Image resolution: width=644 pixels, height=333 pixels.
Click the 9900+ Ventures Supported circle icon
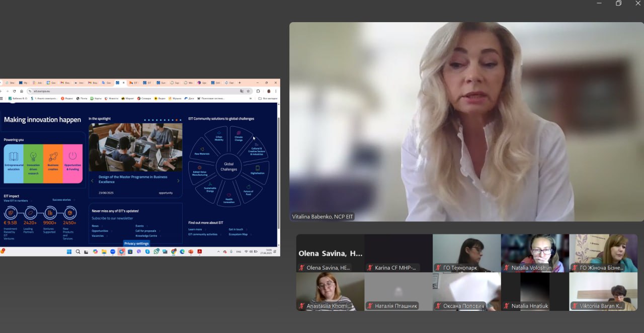pos(50,213)
